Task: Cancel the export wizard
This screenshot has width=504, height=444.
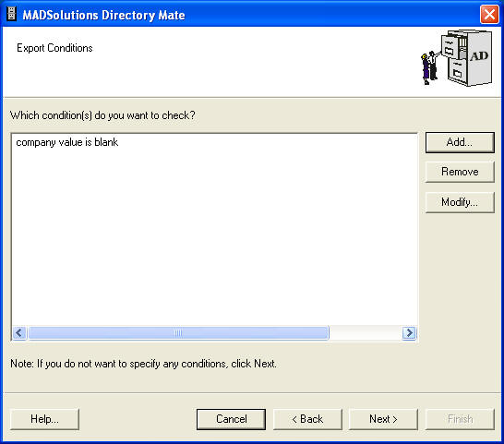Action: 231,419
